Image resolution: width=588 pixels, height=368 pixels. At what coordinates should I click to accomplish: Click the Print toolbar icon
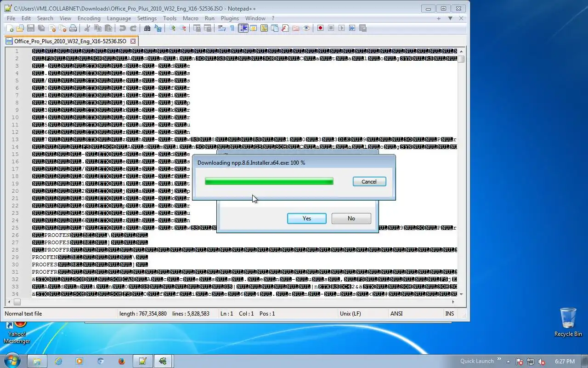pos(73,28)
